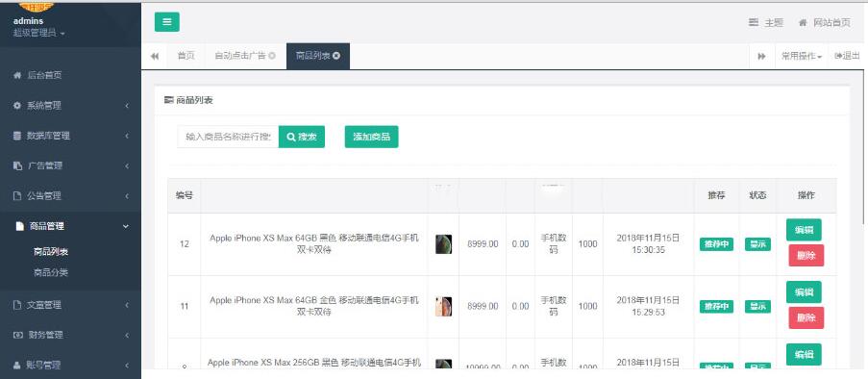Click the file icon beside 文章管理
This screenshot has width=868, height=379.
tap(16, 305)
